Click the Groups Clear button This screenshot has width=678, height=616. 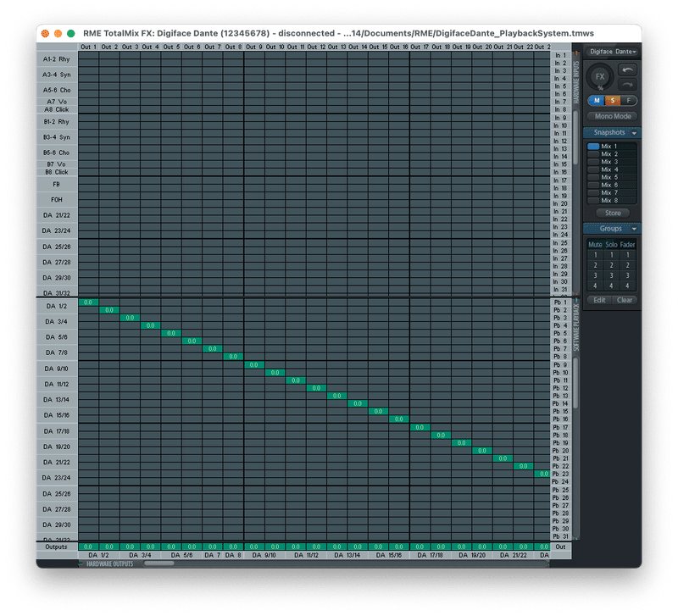tap(625, 300)
